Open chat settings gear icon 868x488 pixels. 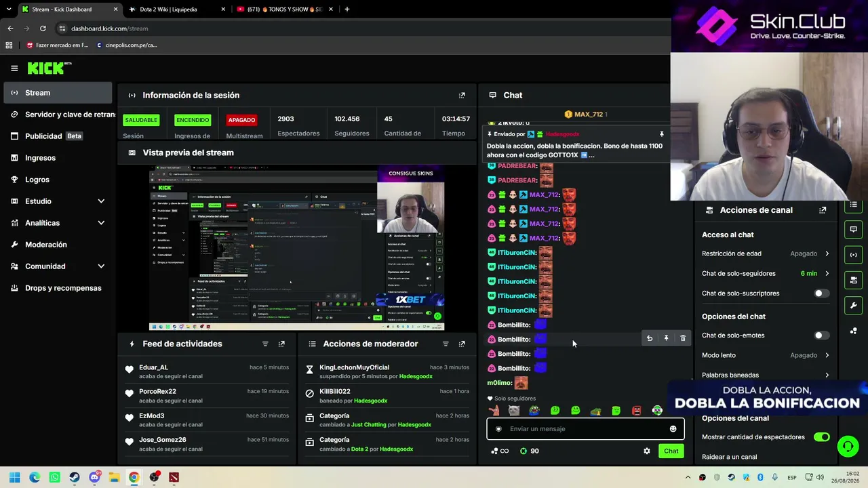(647, 451)
